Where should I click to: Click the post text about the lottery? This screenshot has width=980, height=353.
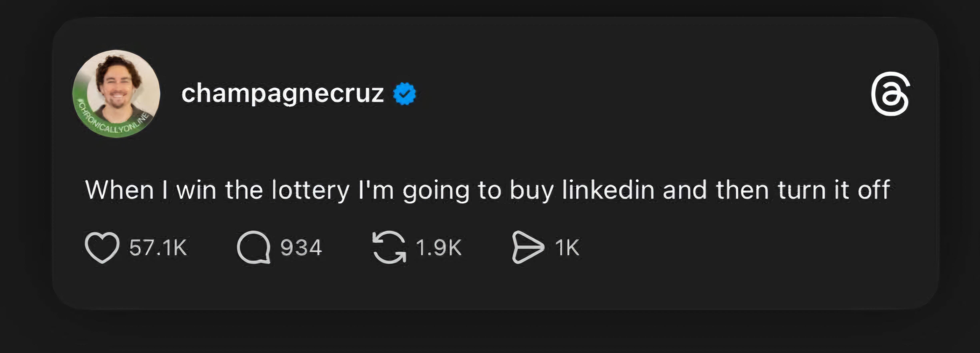point(487,190)
